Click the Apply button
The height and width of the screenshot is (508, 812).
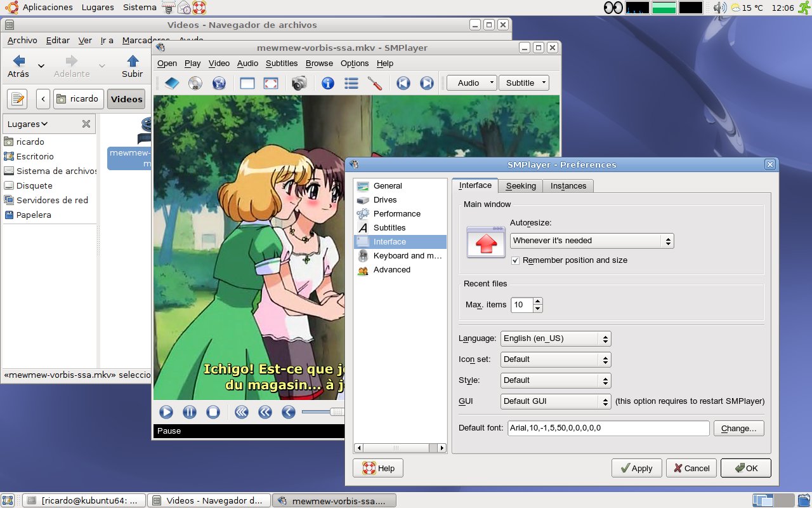637,468
